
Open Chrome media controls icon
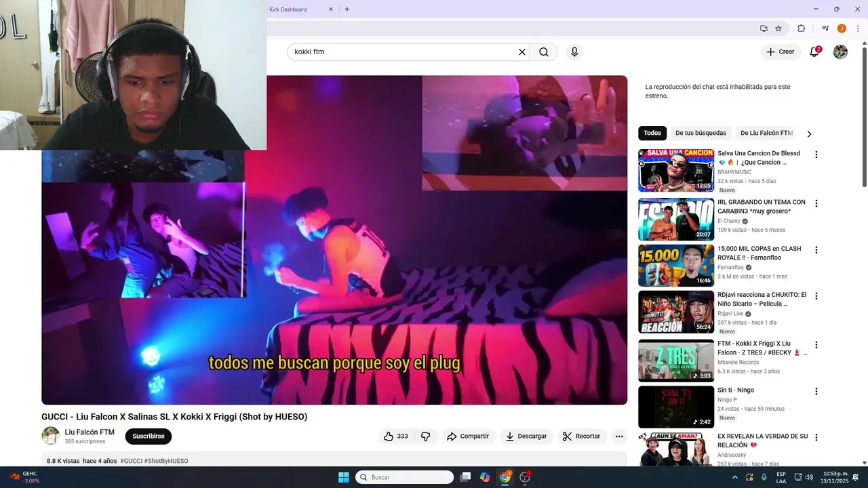[x=825, y=28]
